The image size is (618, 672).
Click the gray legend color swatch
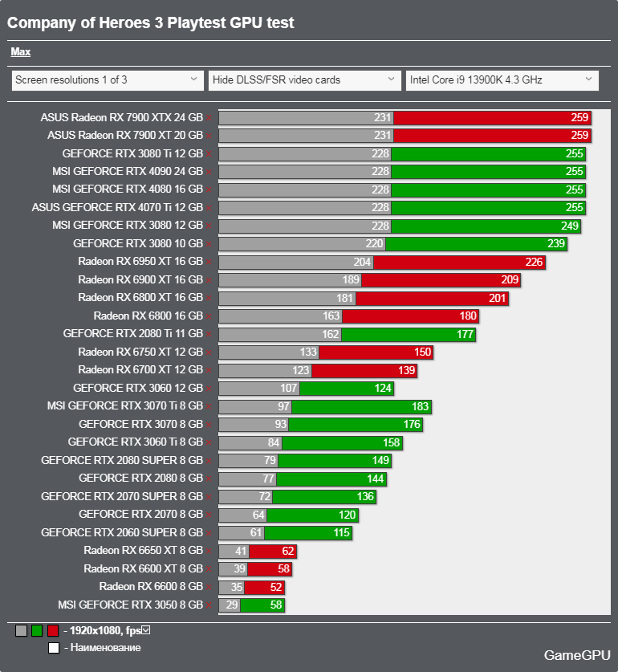pos(21,630)
